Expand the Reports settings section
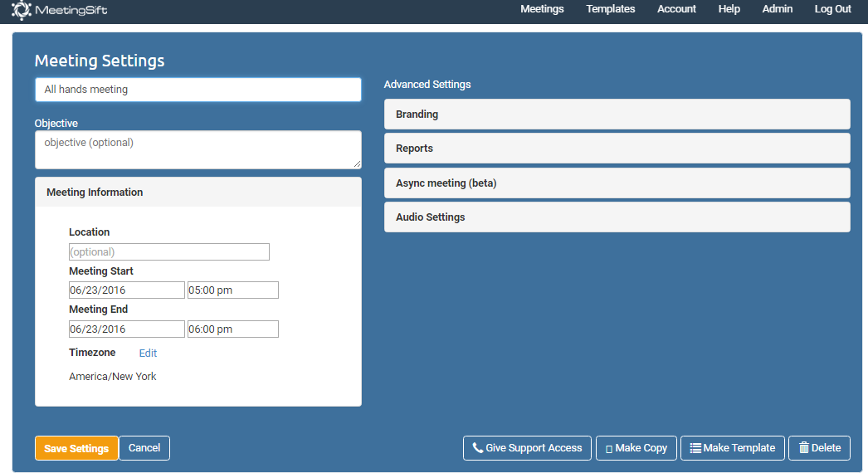The width and height of the screenshot is (868, 473). [617, 149]
